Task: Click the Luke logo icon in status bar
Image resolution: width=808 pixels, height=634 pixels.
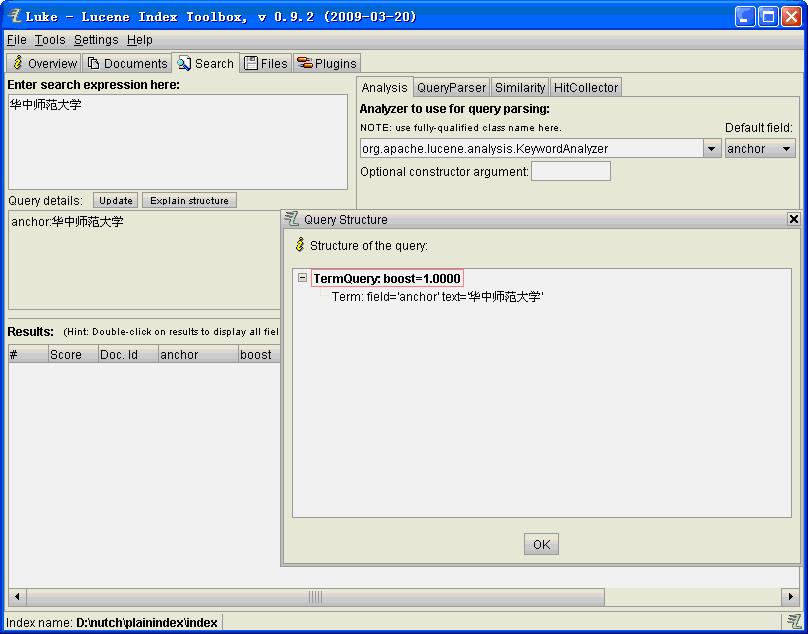Action: point(794,621)
